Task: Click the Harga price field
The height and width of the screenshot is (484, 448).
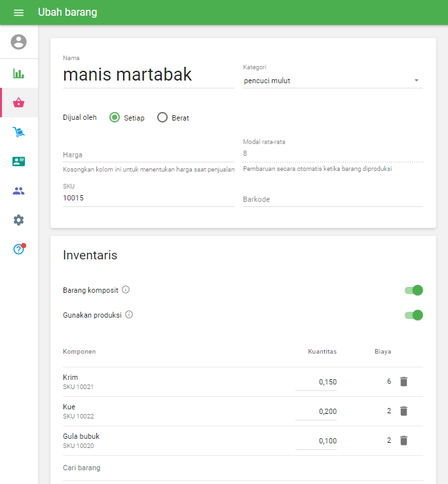Action: (x=148, y=155)
